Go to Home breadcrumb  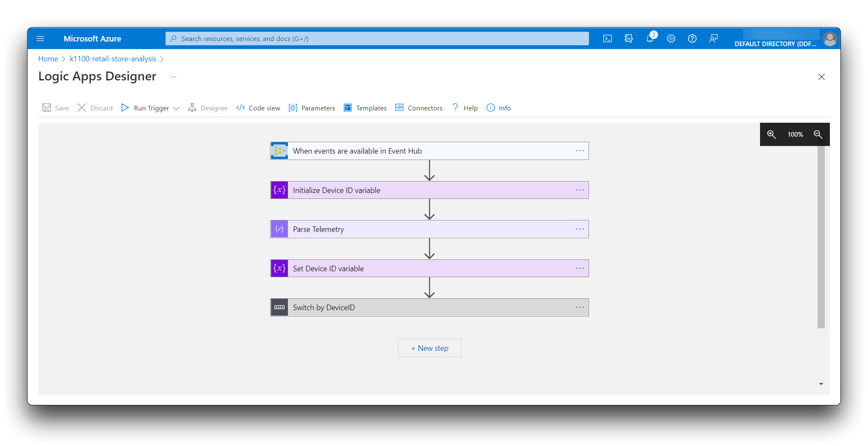[48, 59]
